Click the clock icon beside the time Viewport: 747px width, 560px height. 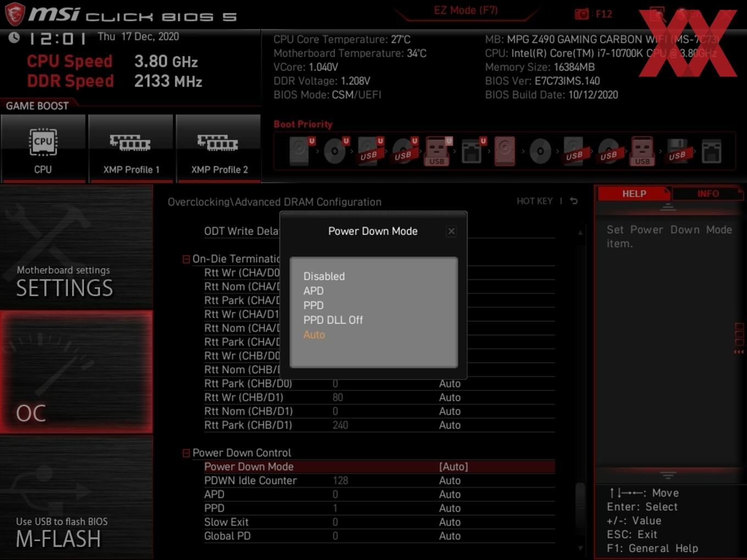click(14, 37)
